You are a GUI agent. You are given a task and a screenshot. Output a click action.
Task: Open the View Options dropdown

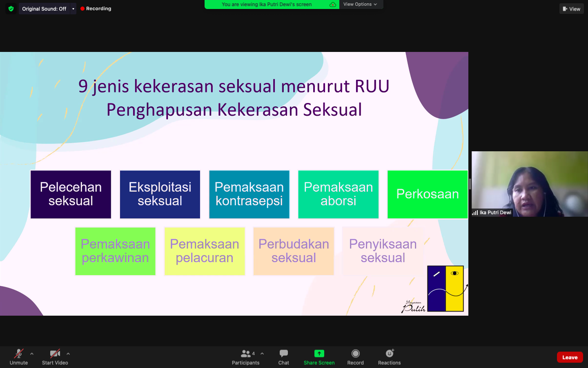point(361,4)
